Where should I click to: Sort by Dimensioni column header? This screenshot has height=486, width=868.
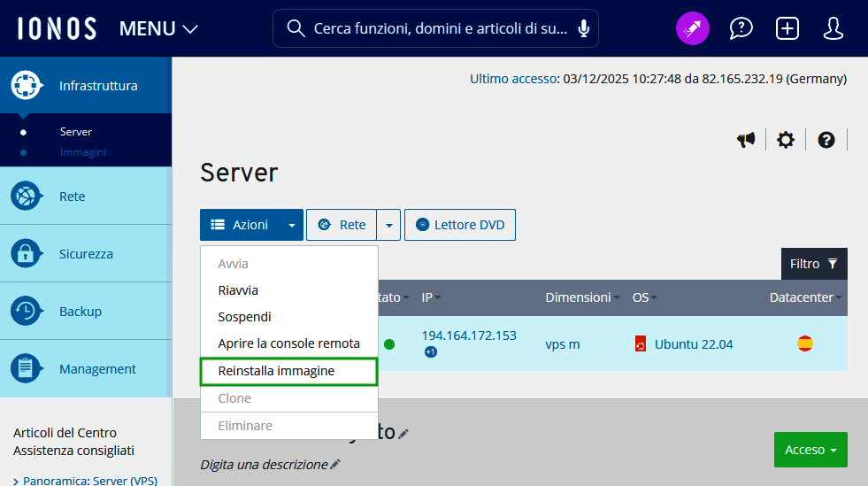point(582,297)
